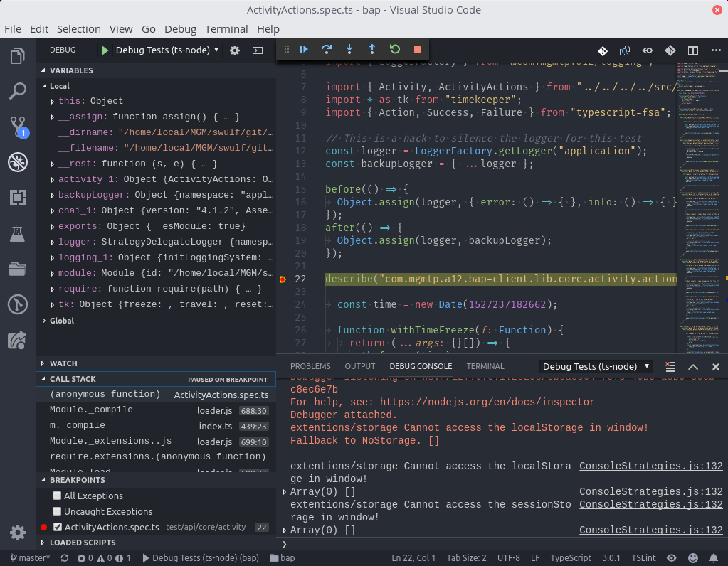Open the manage gear at activity bar bottom
This screenshot has width=728, height=566.
pyautogui.click(x=18, y=532)
